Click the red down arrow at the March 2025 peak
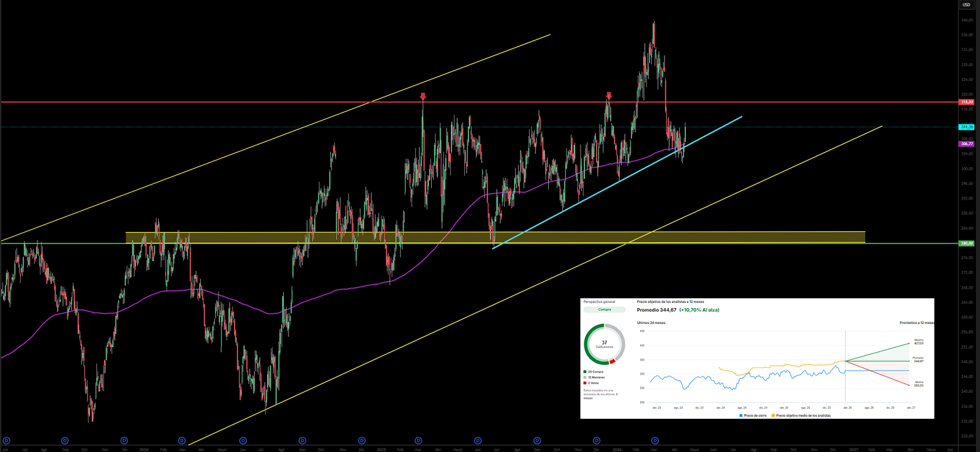980x452 pixels. point(423,96)
